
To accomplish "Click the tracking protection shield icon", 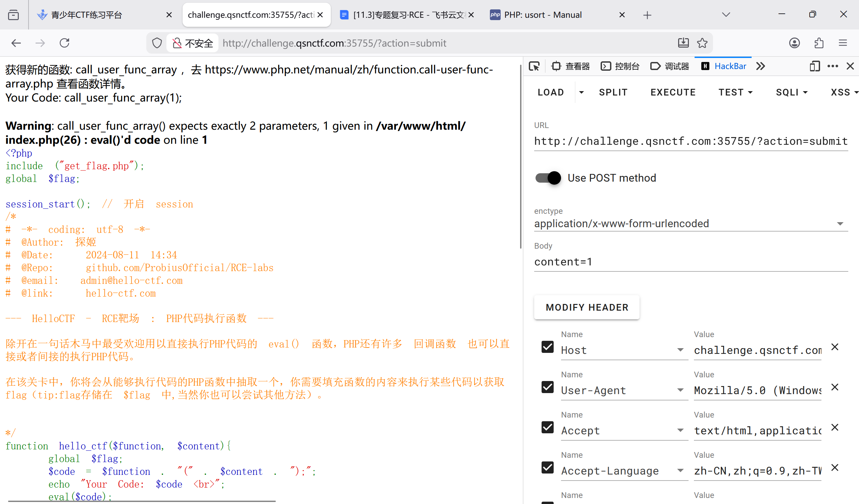I will click(157, 43).
